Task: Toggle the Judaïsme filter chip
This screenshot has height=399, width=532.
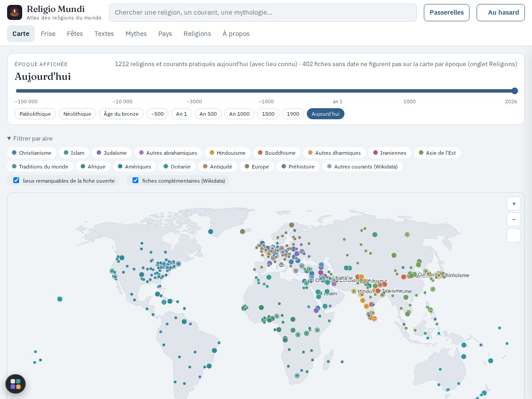Action: 112,153
